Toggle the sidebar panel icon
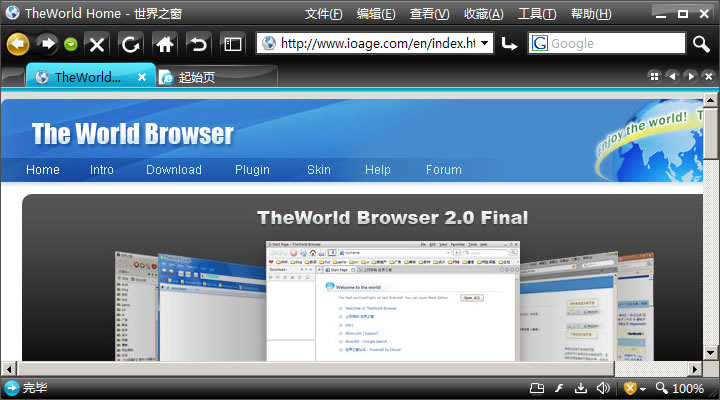Viewport: 720px width, 400px height. coord(232,45)
